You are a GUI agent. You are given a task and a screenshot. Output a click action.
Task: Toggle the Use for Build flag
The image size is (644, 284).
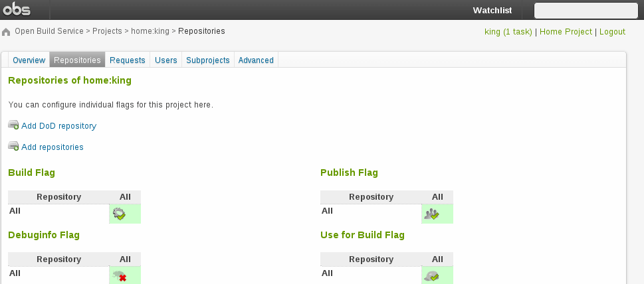(x=432, y=276)
